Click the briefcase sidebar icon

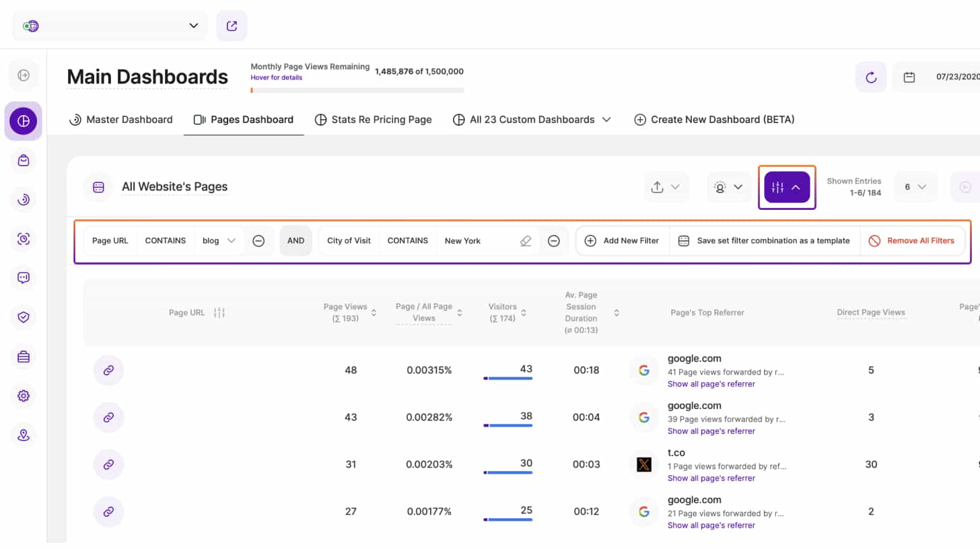24,357
